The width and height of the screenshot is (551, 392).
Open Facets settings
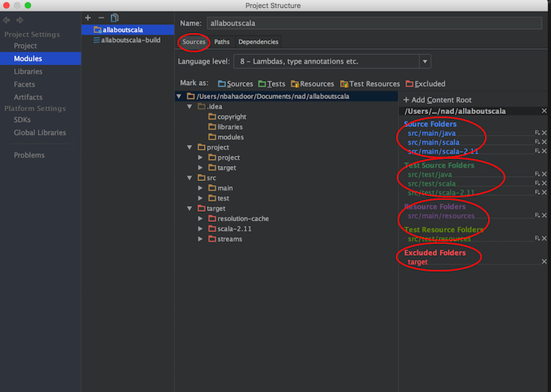point(24,84)
